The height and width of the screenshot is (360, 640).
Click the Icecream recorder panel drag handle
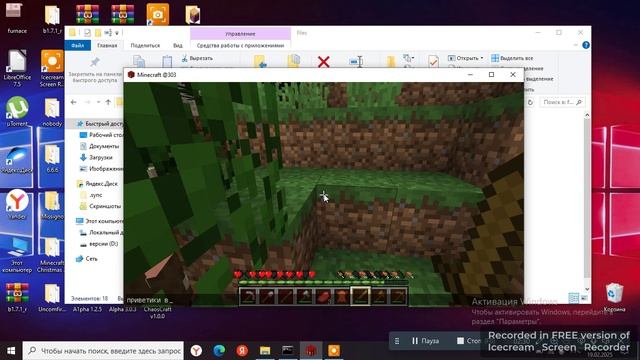[397, 341]
